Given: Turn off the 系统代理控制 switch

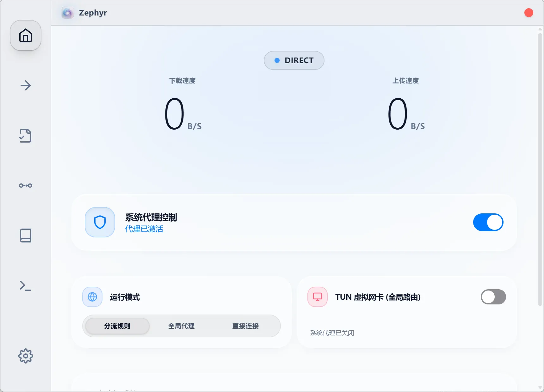Looking at the screenshot, I should coord(488,222).
